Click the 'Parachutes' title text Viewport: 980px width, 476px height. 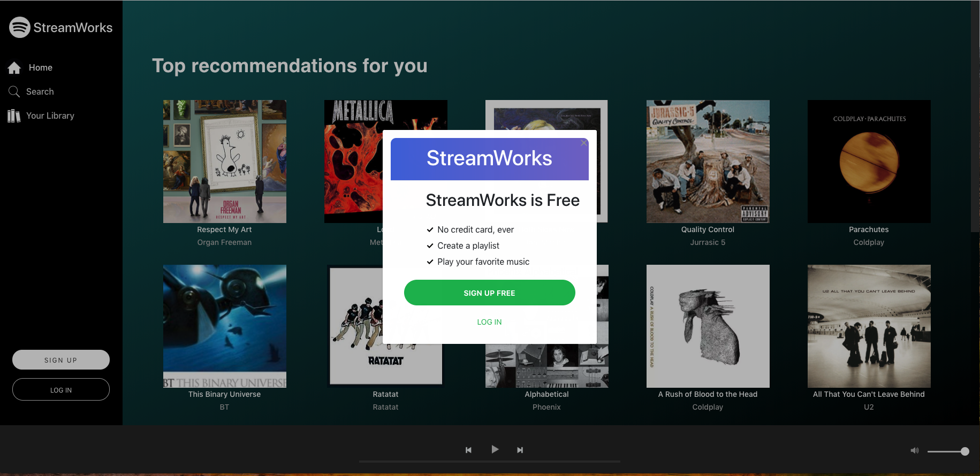pyautogui.click(x=869, y=229)
